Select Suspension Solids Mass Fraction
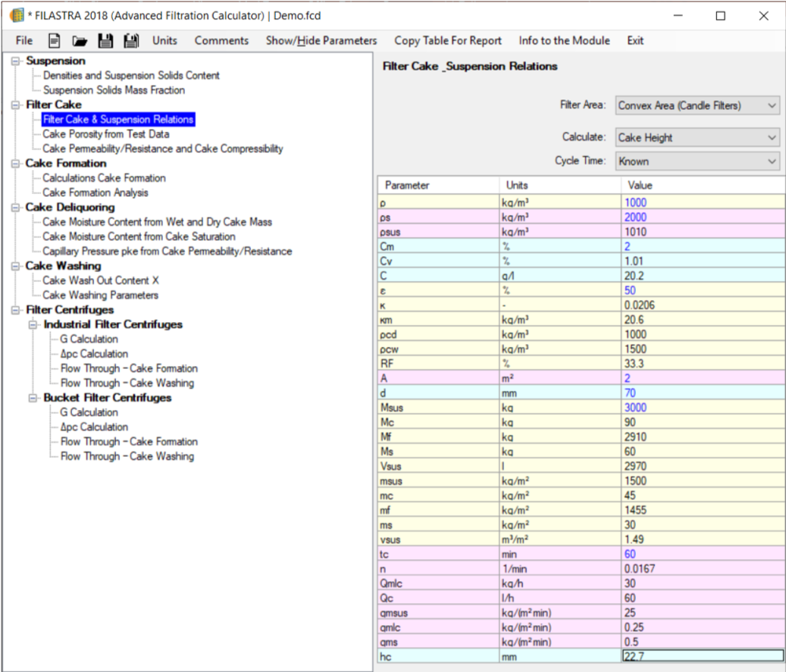 pyautogui.click(x=114, y=89)
